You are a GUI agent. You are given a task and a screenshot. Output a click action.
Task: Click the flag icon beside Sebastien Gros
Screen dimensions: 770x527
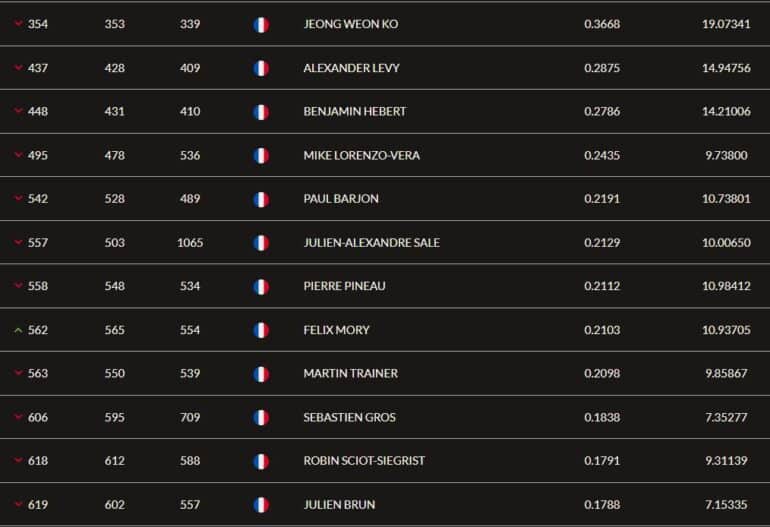pos(261,417)
